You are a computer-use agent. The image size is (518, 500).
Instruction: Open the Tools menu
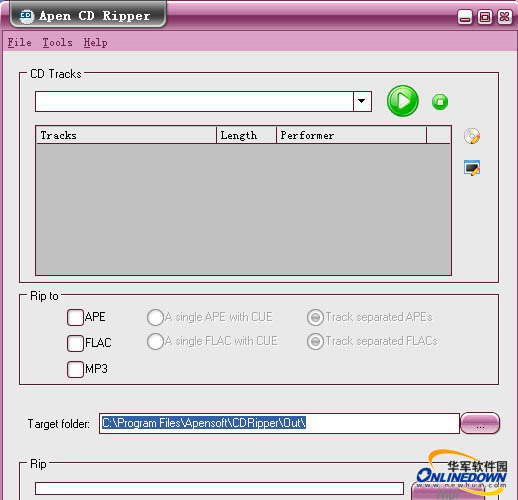click(x=57, y=43)
